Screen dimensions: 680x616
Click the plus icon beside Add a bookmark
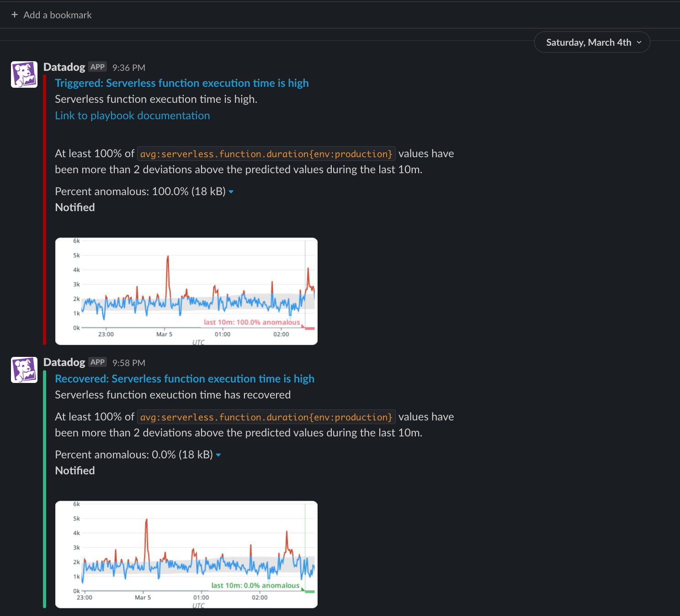(15, 15)
